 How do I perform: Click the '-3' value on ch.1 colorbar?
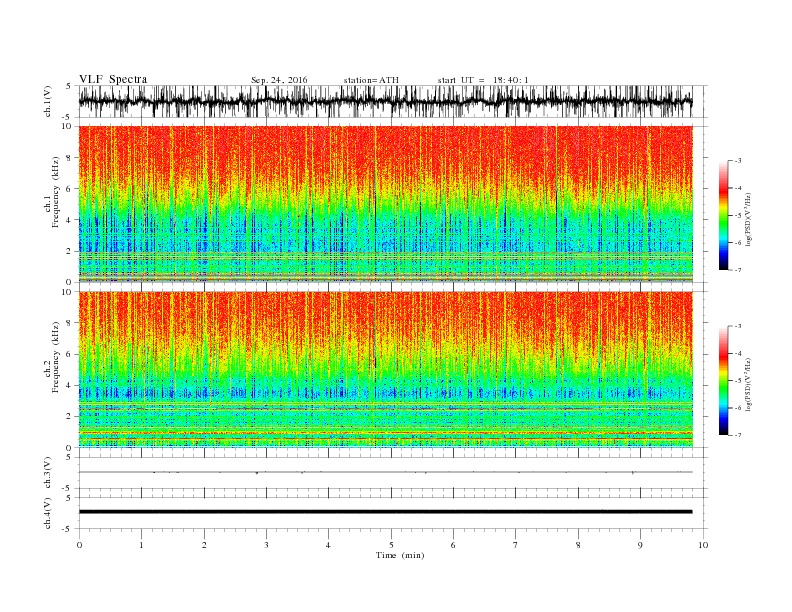738,161
